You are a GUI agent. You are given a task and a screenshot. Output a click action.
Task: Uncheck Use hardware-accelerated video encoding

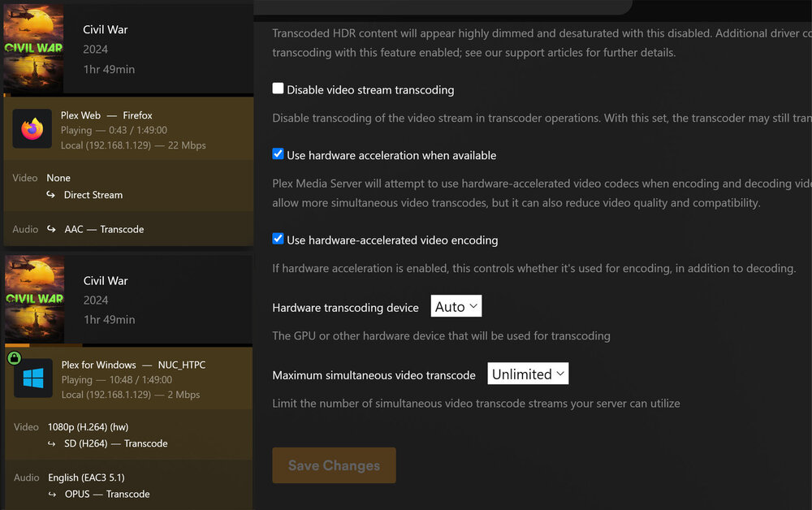pos(278,239)
